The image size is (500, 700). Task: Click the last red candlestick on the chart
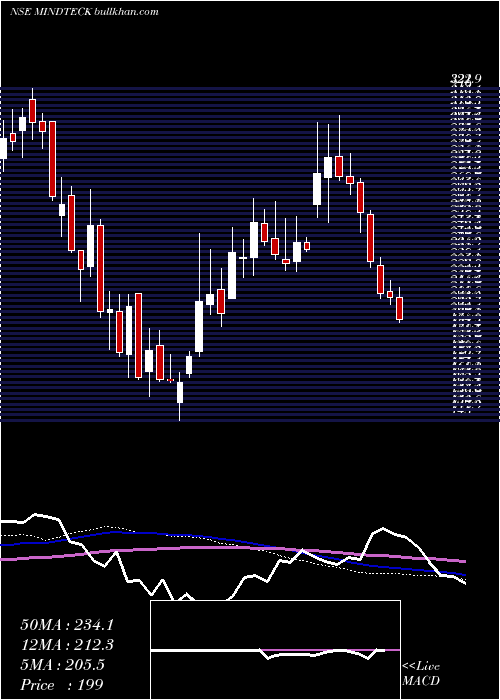[400, 308]
